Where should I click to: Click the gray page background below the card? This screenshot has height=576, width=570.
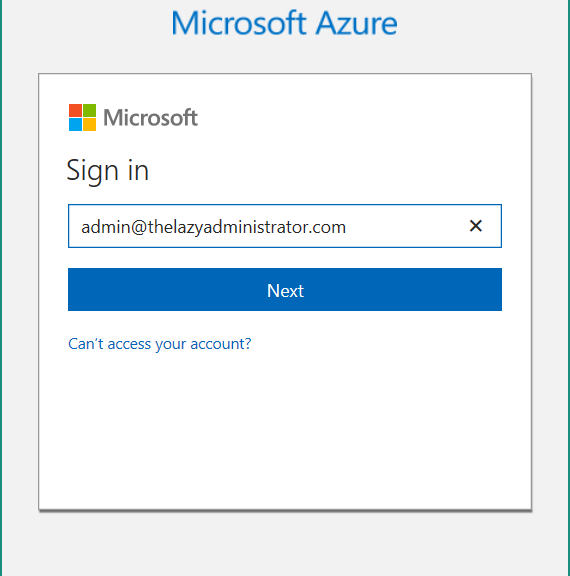pos(285,544)
